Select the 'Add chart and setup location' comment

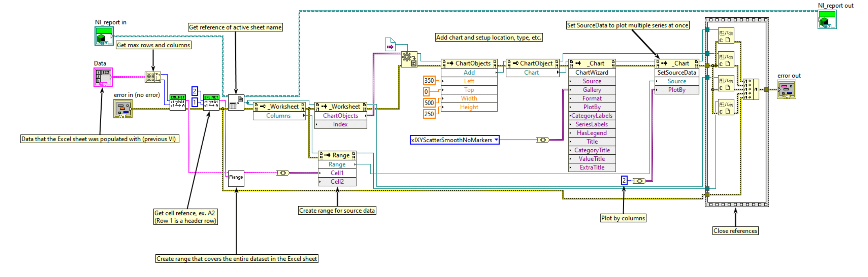[489, 37]
